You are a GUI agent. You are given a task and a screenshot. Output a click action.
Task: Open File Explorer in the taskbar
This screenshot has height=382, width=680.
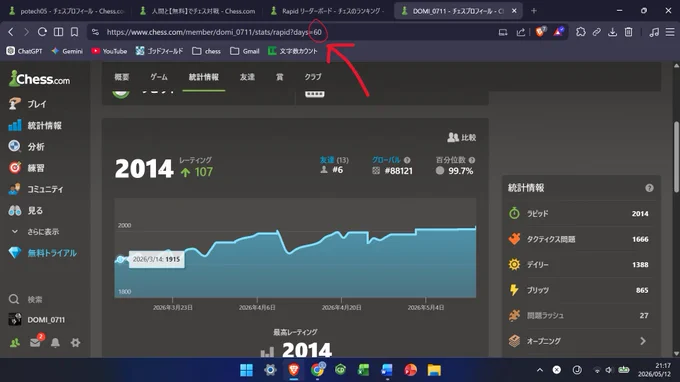[x=434, y=370]
